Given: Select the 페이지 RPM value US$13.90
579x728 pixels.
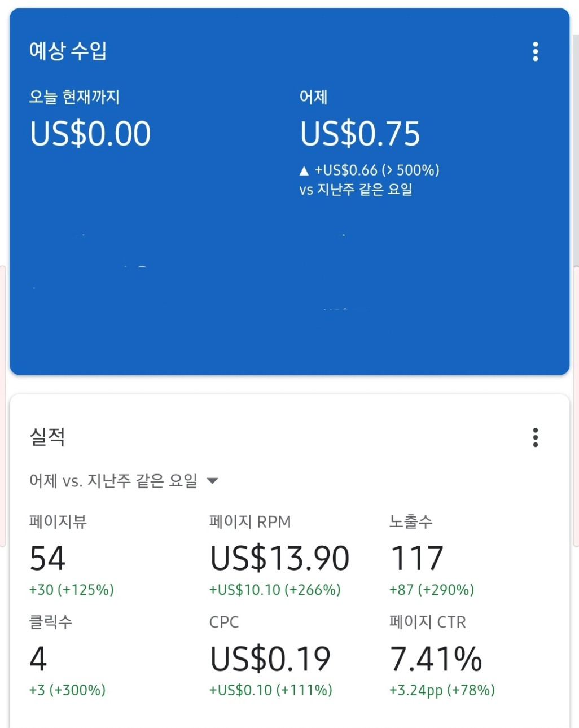Looking at the screenshot, I should coord(279,559).
